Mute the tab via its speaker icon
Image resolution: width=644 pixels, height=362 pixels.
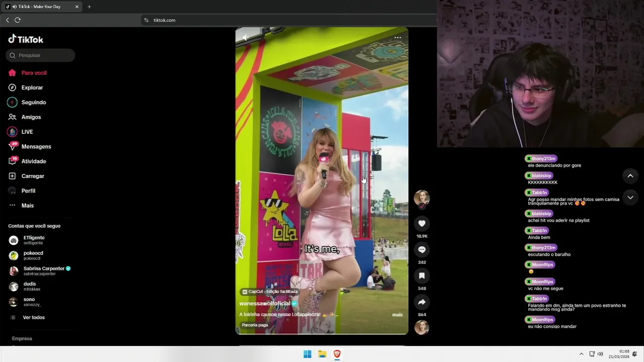[x=14, y=7]
